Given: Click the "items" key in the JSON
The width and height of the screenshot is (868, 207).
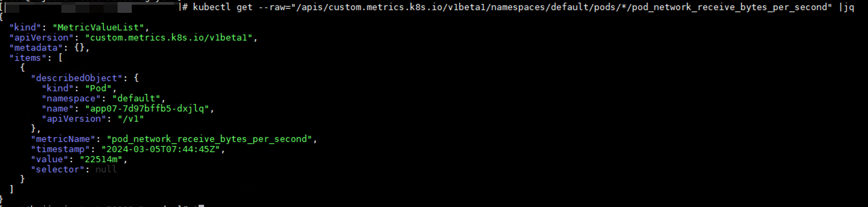Looking at the screenshot, I should [x=28, y=58].
